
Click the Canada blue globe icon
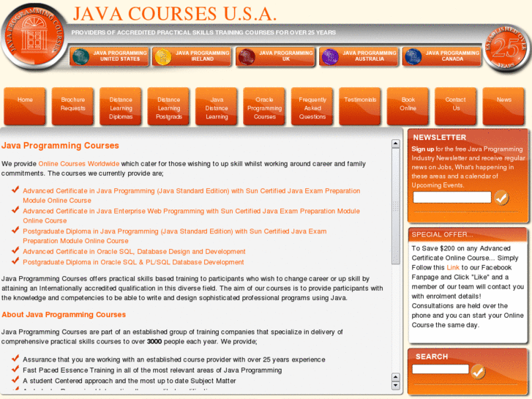click(x=413, y=56)
